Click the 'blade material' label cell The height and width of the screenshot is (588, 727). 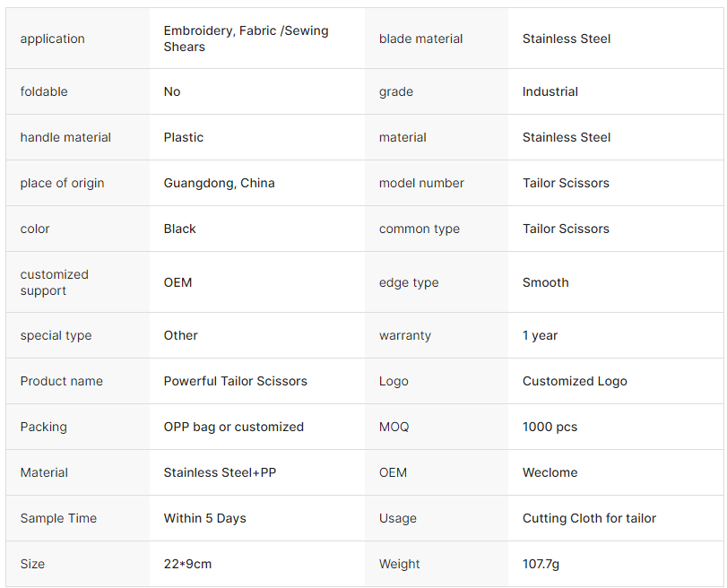(x=421, y=39)
